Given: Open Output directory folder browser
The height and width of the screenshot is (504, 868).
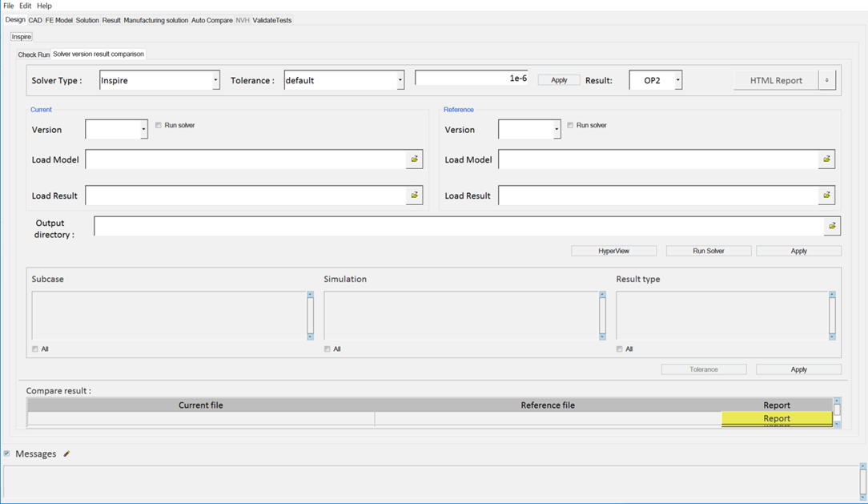Looking at the screenshot, I should (832, 226).
